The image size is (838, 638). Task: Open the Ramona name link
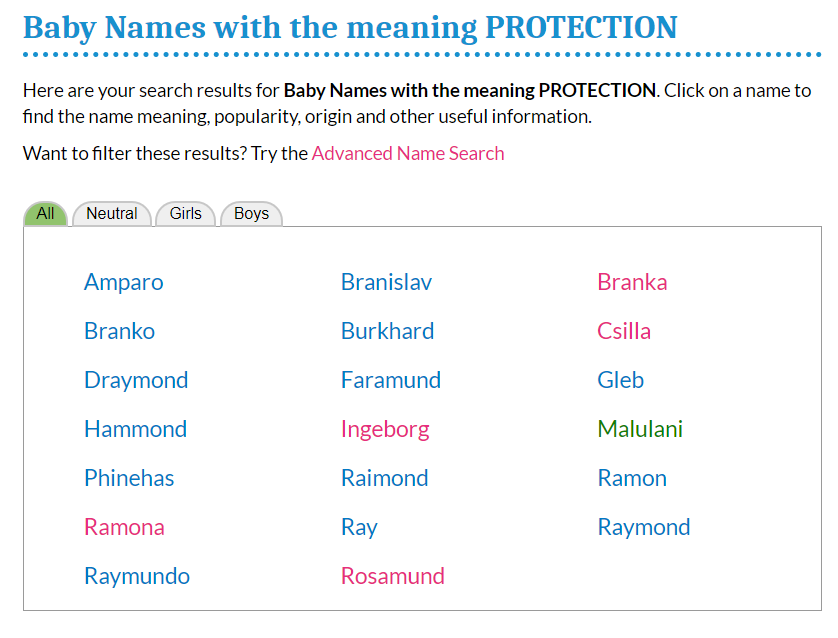point(124,527)
